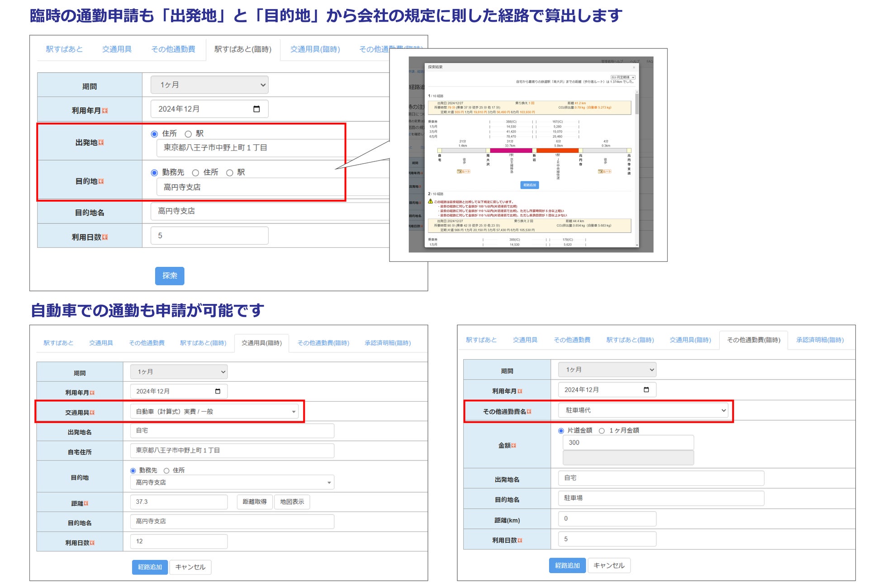This screenshot has width=882, height=588.
Task: Close the 探索結果 popup dialog
Action: [634, 67]
